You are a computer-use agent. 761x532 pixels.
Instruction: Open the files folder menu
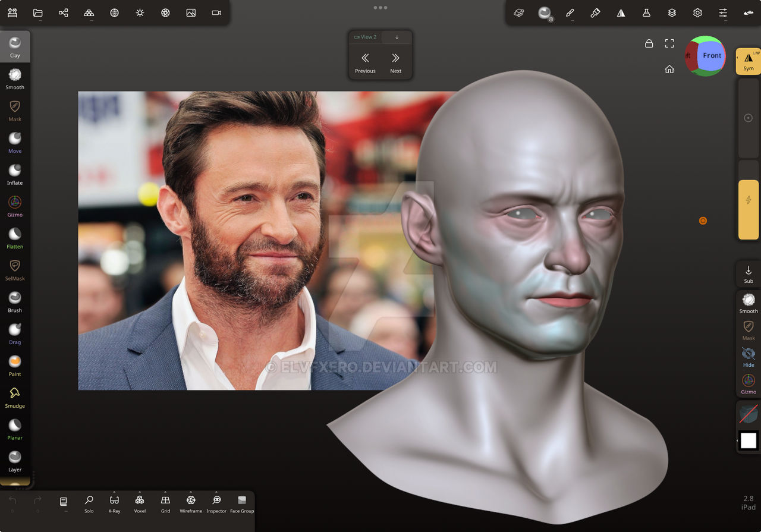click(x=38, y=12)
